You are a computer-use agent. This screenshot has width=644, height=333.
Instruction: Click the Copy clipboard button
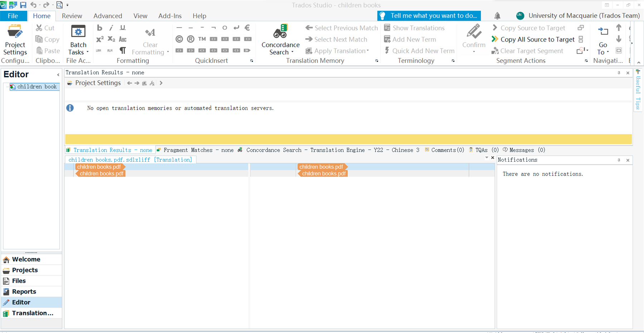tap(48, 39)
